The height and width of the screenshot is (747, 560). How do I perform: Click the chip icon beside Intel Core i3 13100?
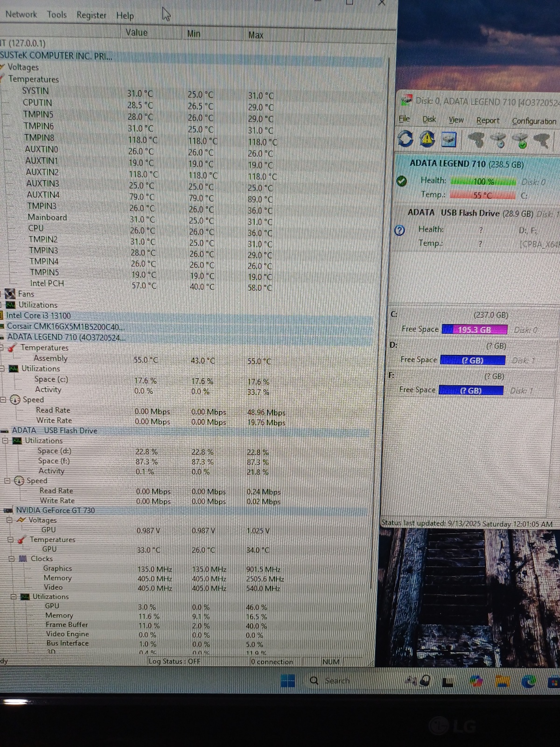click(2, 316)
